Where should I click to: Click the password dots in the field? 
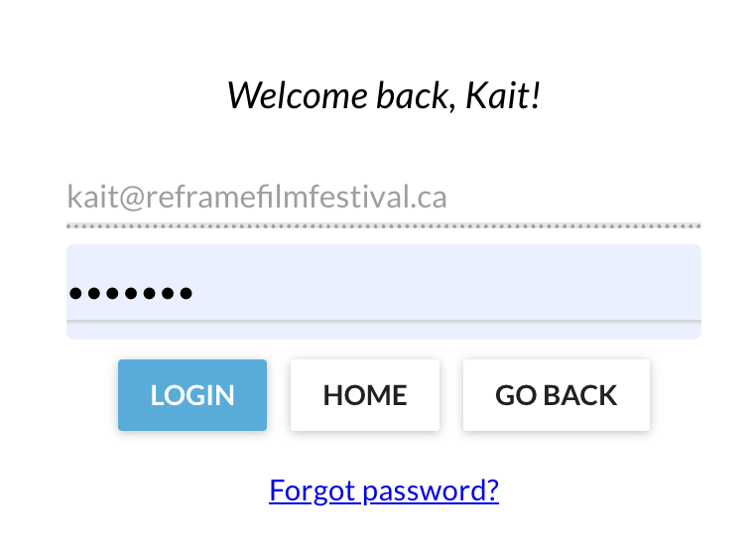131,293
